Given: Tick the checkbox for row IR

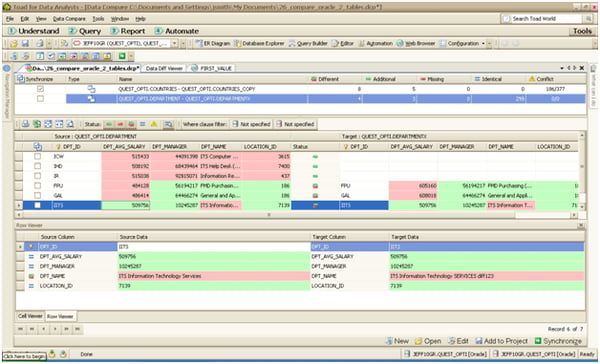Looking at the screenshot, I should [38, 176].
